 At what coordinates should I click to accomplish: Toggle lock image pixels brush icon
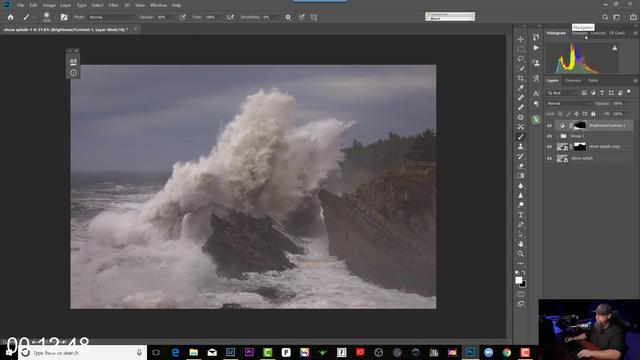click(x=569, y=114)
